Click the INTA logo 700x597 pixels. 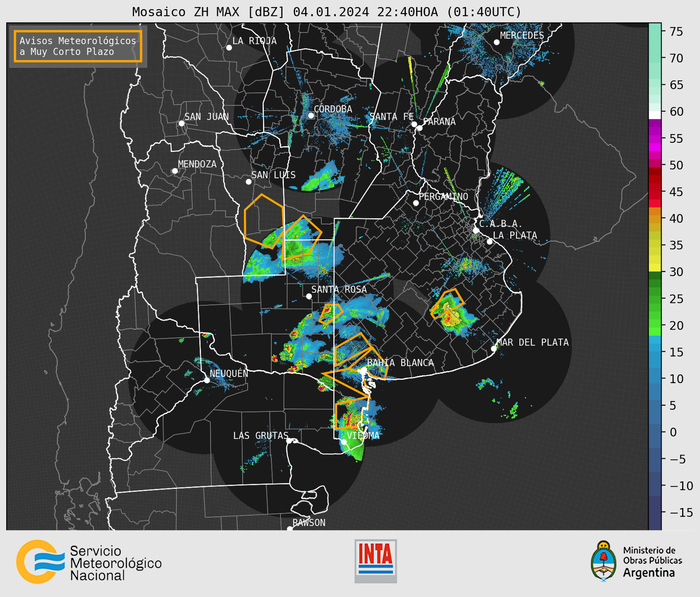pos(376,561)
